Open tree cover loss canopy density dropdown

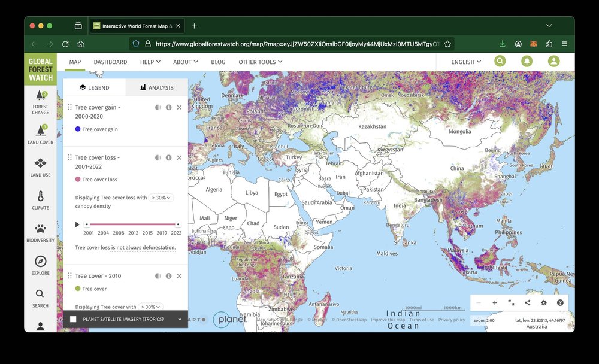click(161, 198)
